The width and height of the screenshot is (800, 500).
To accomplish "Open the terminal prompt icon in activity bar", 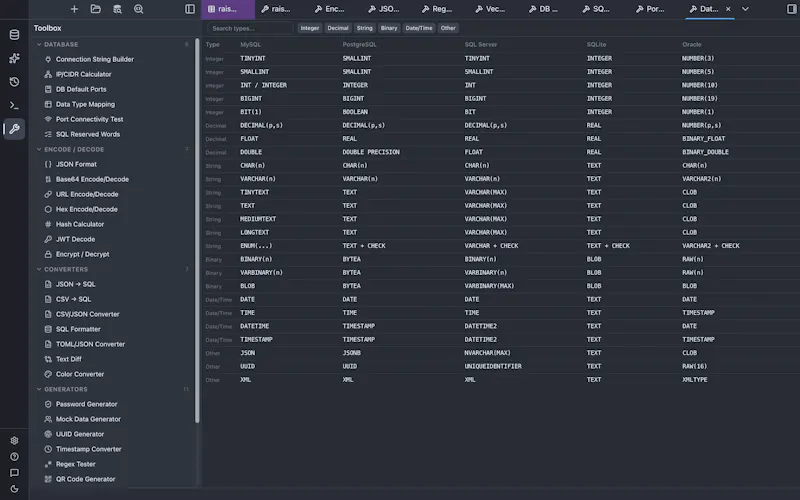I will (x=14, y=105).
